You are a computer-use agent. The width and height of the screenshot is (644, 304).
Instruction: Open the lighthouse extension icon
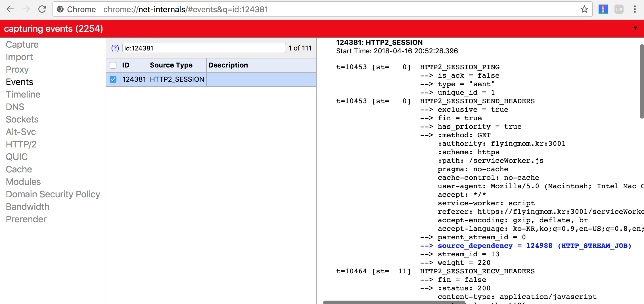[603, 9]
